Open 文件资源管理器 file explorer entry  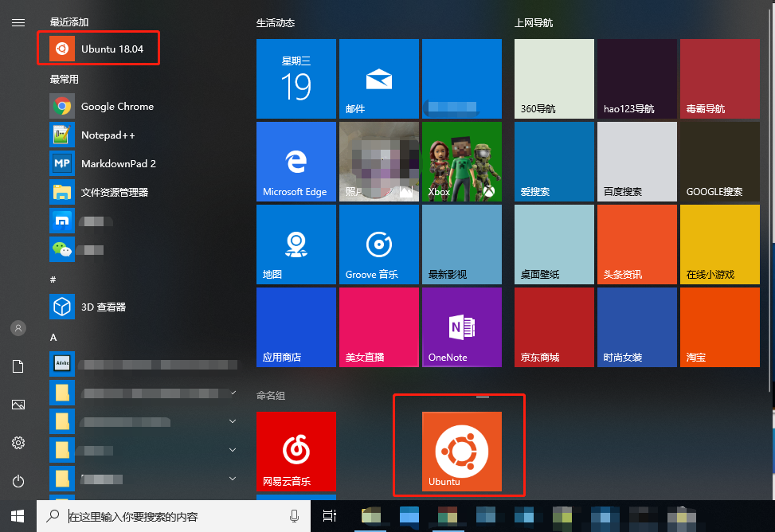click(x=143, y=192)
